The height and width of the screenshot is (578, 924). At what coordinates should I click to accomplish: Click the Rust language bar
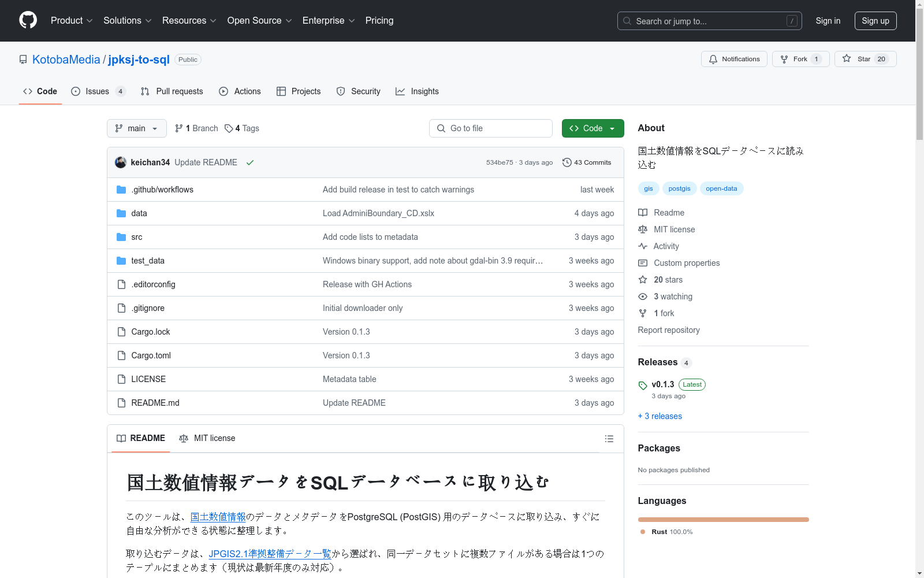pyautogui.click(x=724, y=520)
